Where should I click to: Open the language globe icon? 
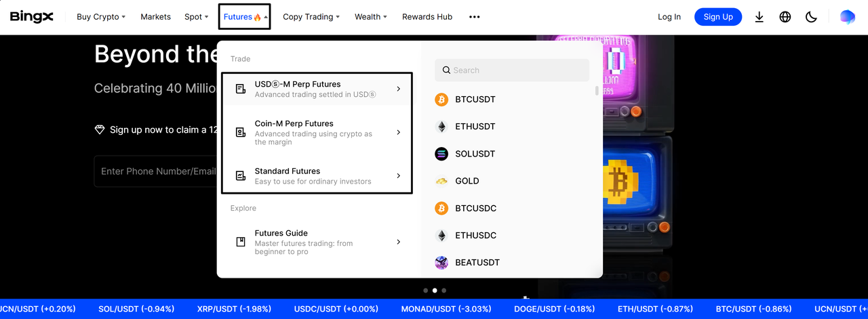click(x=785, y=17)
